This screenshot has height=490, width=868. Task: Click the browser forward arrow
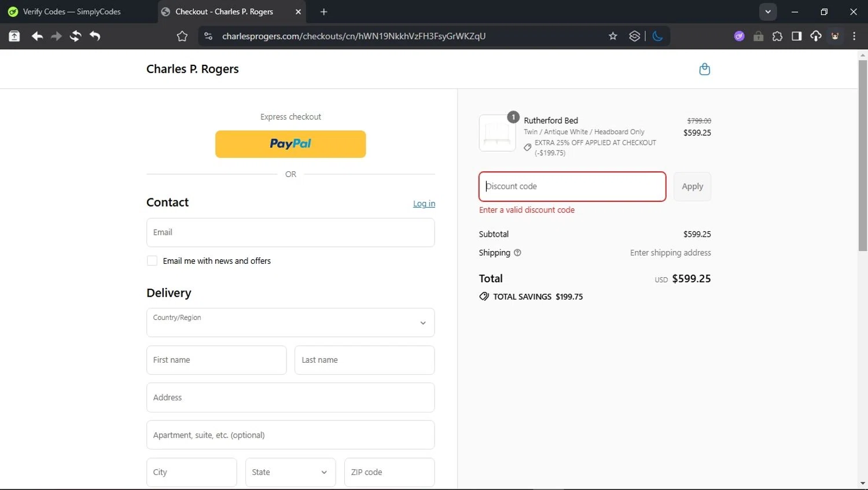pos(56,36)
